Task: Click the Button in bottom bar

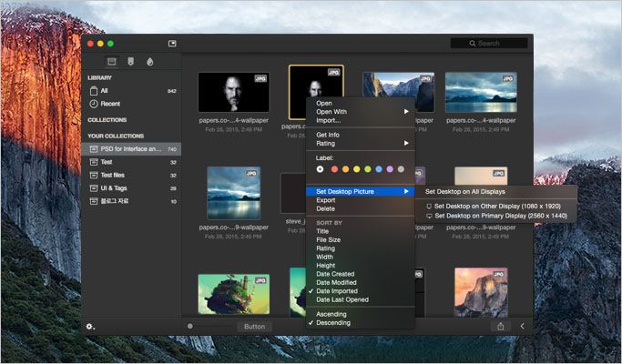Action: click(254, 327)
